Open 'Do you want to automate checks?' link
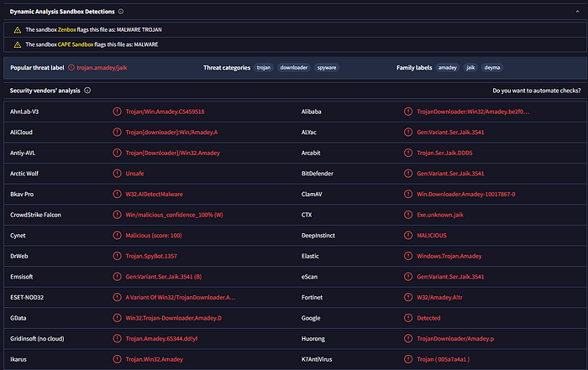588x370 pixels. coord(537,91)
